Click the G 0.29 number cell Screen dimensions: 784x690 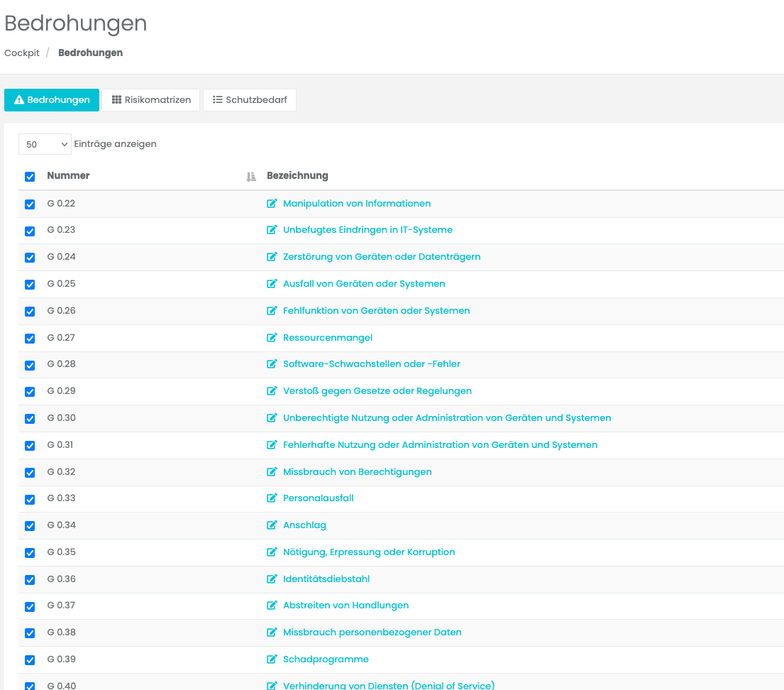coord(62,390)
